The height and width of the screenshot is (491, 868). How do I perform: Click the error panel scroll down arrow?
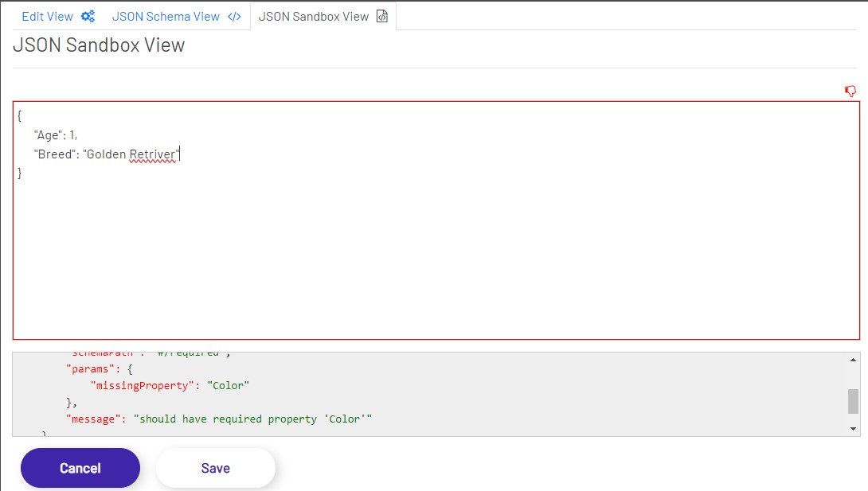coord(854,429)
